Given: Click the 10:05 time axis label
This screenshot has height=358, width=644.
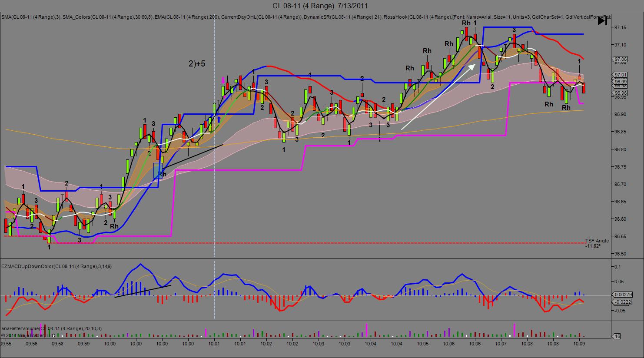Looking at the screenshot, I should coord(422,343).
